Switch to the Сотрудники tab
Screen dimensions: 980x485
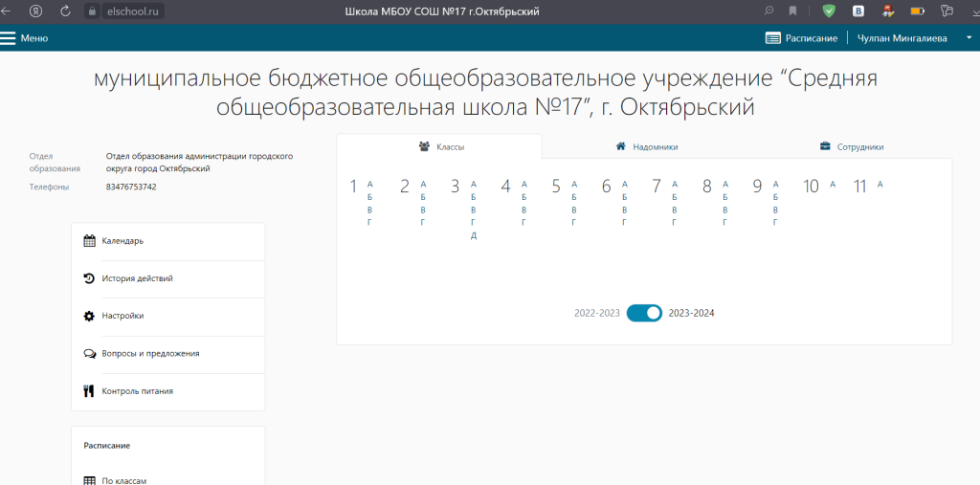click(850, 147)
